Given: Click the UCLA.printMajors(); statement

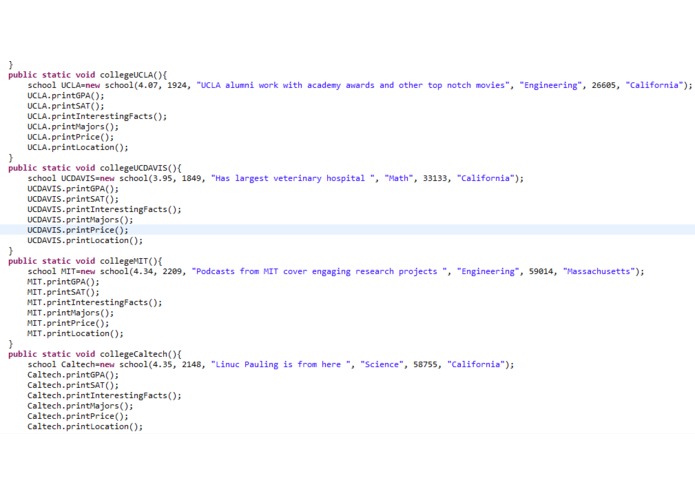Looking at the screenshot, I should click(x=73, y=127).
